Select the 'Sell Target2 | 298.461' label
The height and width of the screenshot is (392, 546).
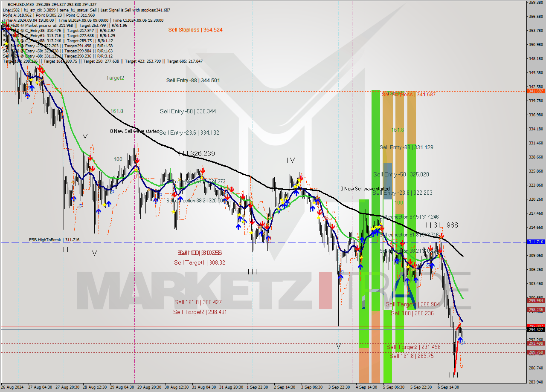point(200,312)
